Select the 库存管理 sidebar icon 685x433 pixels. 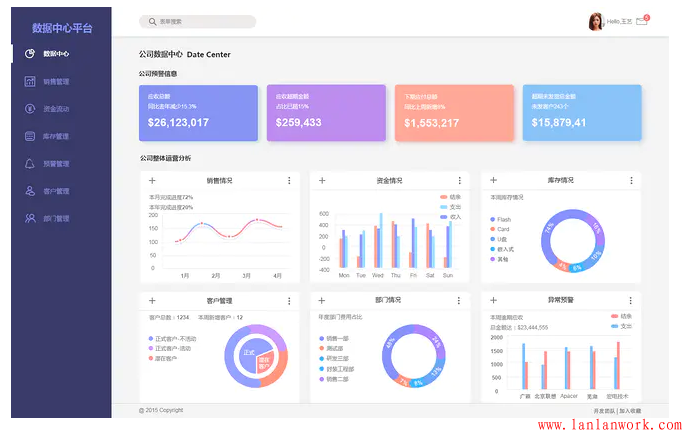[x=30, y=136]
